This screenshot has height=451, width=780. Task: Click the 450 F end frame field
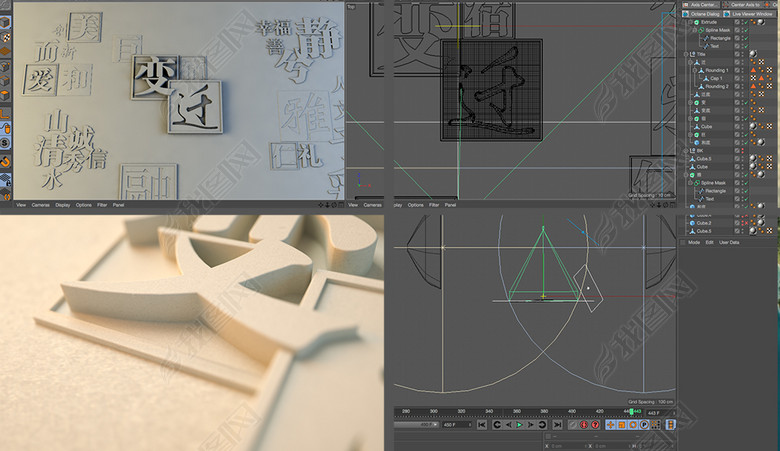coord(457,425)
